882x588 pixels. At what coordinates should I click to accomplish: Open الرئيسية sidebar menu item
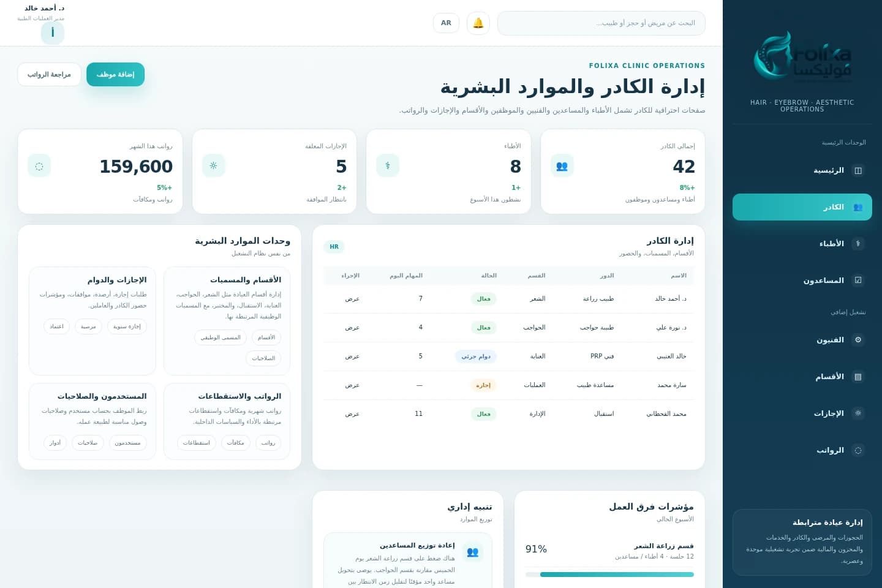(802, 170)
